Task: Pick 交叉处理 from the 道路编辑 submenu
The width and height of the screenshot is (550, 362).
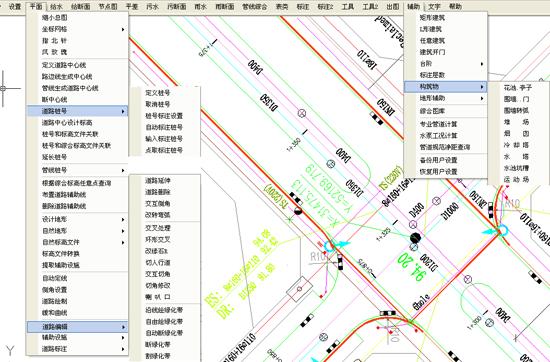Action: pyautogui.click(x=157, y=228)
